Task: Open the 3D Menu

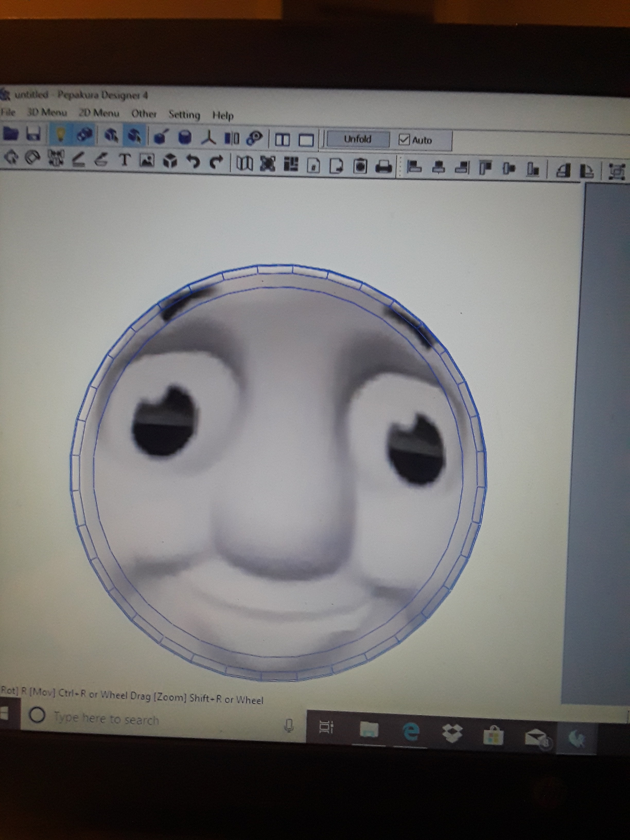Action: [47, 112]
